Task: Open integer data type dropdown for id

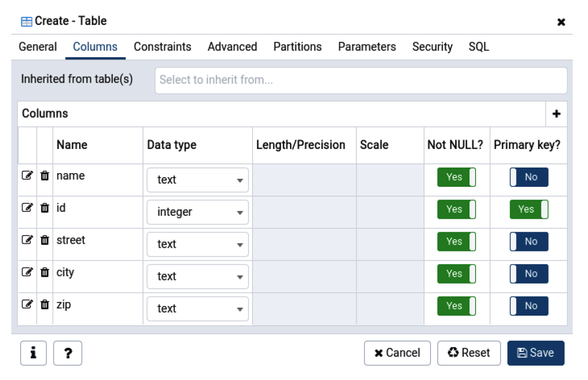Action: pos(198,212)
